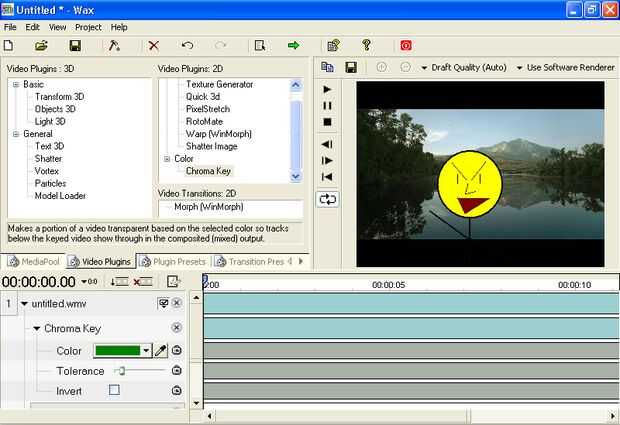Collapse the untitled.wmv track
The width and height of the screenshot is (620, 425).
pyautogui.click(x=25, y=303)
